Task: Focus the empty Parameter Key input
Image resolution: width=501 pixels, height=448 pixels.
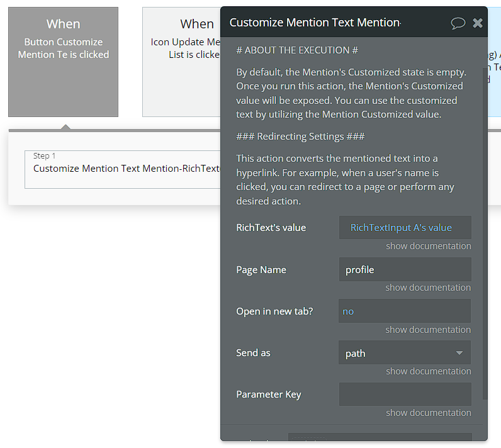Action: (405, 395)
